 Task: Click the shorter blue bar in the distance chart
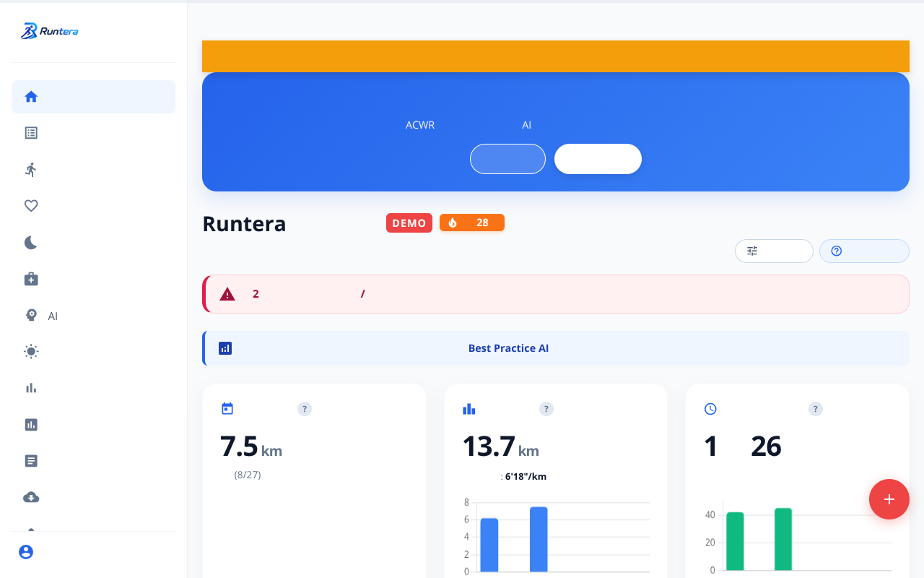[x=489, y=545]
